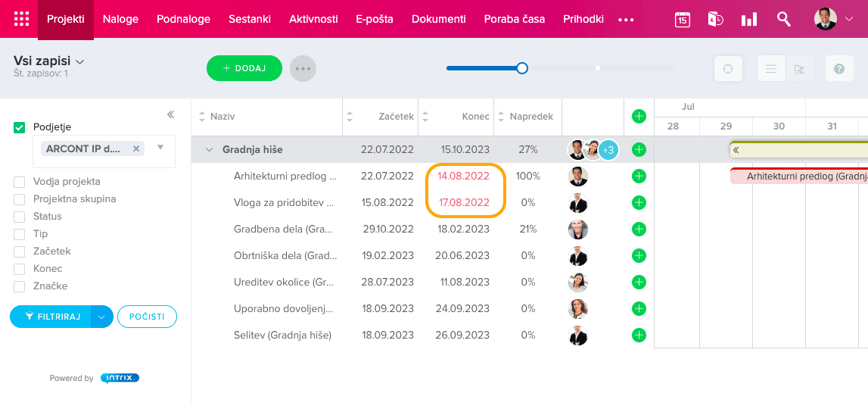Collapse the Gradnja hiše project row
This screenshot has width=868, height=406.
pyautogui.click(x=210, y=150)
